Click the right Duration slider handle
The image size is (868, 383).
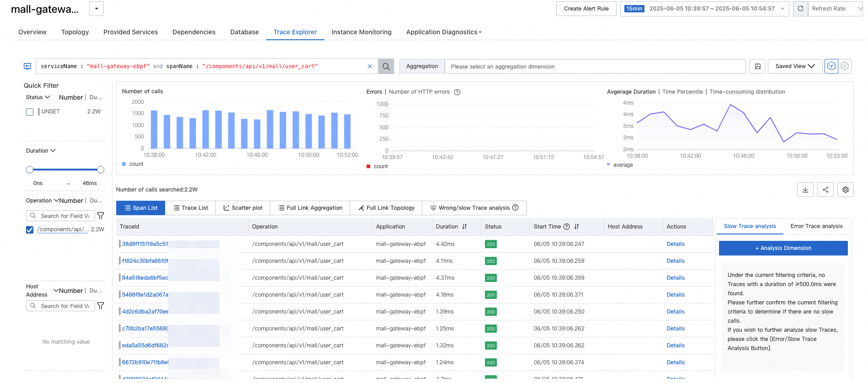click(x=101, y=170)
